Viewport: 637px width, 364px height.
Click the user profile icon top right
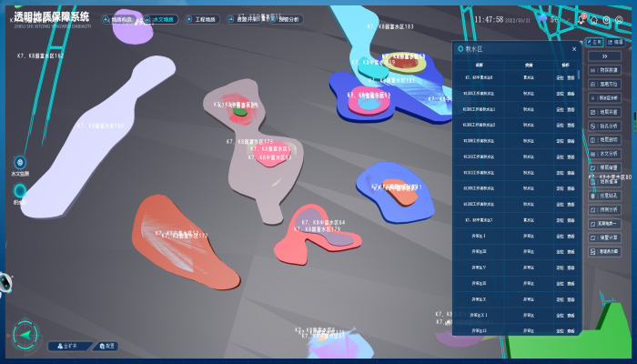(x=619, y=18)
